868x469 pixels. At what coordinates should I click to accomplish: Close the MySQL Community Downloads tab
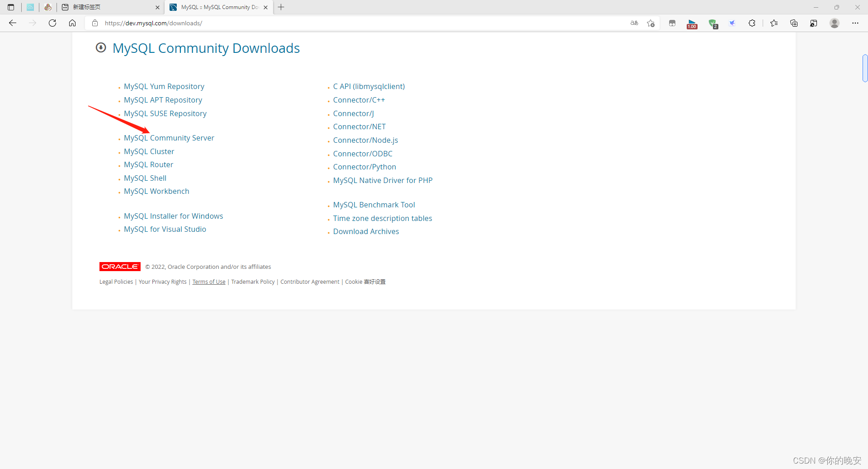pyautogui.click(x=266, y=7)
